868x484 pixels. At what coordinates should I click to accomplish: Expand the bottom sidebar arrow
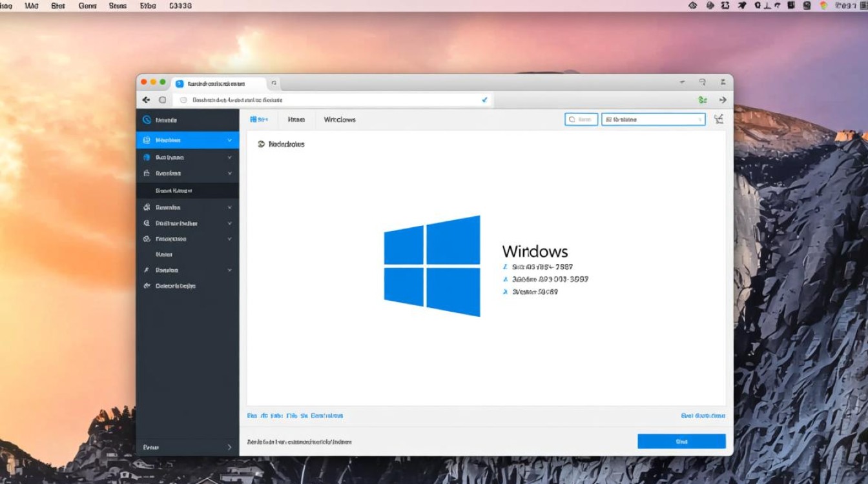click(x=229, y=447)
